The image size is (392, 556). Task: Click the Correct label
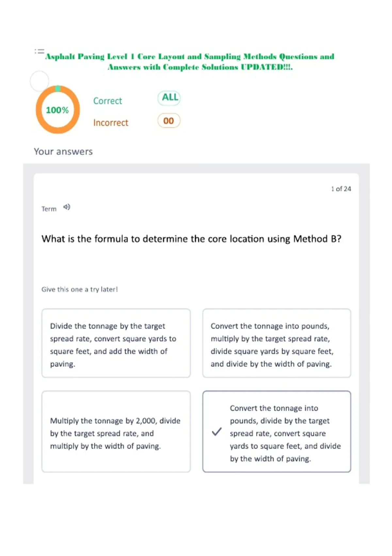point(107,101)
